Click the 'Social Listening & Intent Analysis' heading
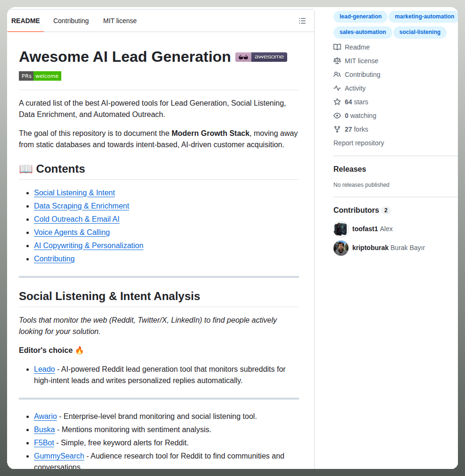 [109, 296]
